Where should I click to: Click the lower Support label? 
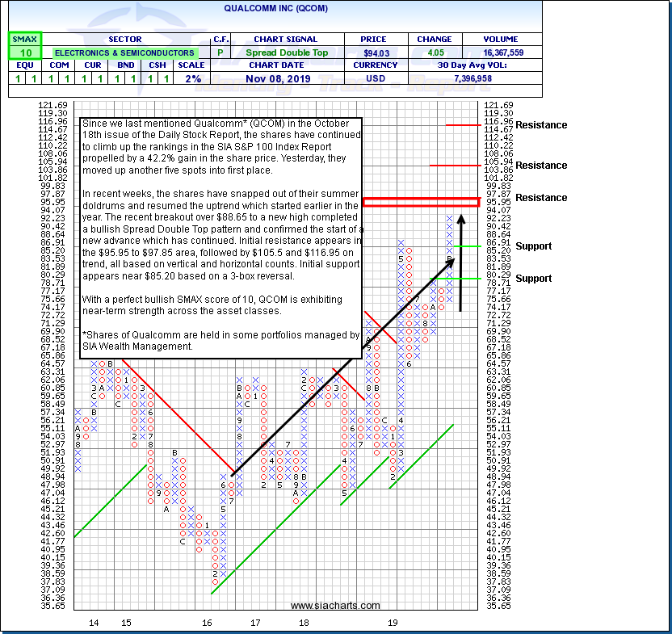click(x=534, y=279)
